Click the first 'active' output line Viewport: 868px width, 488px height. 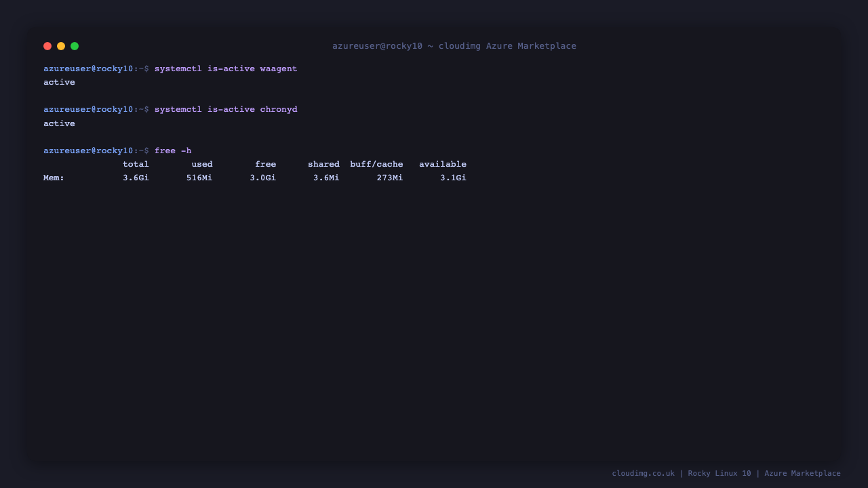(x=59, y=83)
